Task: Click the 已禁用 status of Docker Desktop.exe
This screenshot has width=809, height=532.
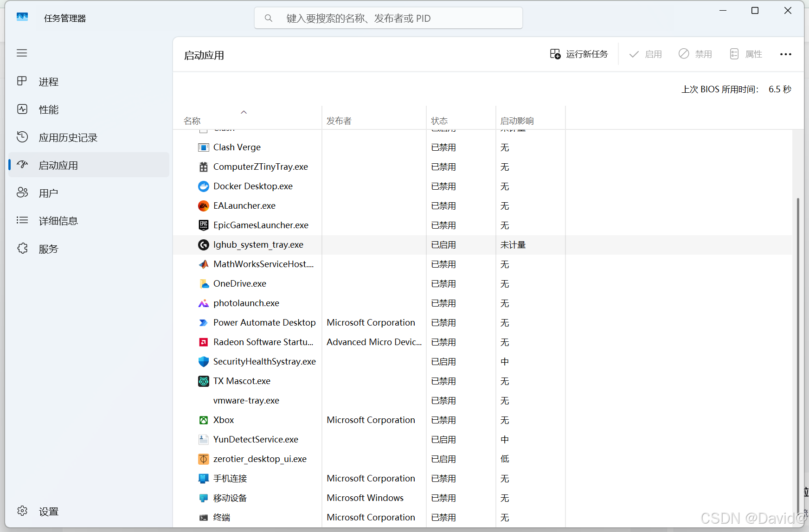Action: click(443, 186)
